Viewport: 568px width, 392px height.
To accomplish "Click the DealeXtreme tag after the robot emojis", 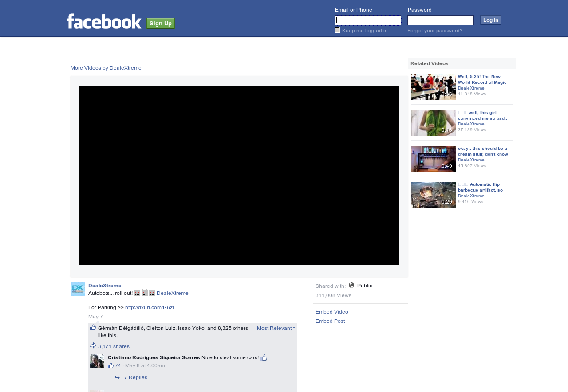I will coord(173,293).
